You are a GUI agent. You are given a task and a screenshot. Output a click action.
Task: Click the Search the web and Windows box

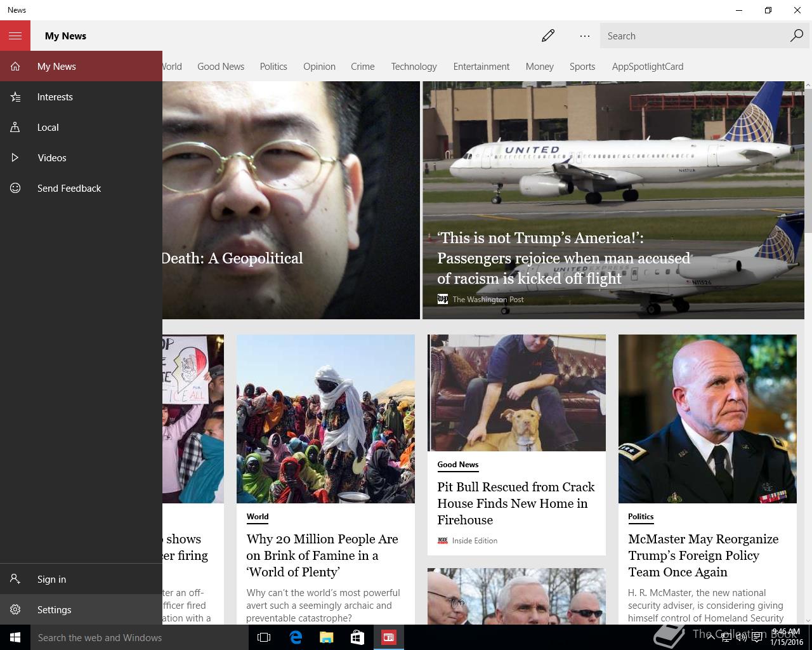click(x=140, y=637)
